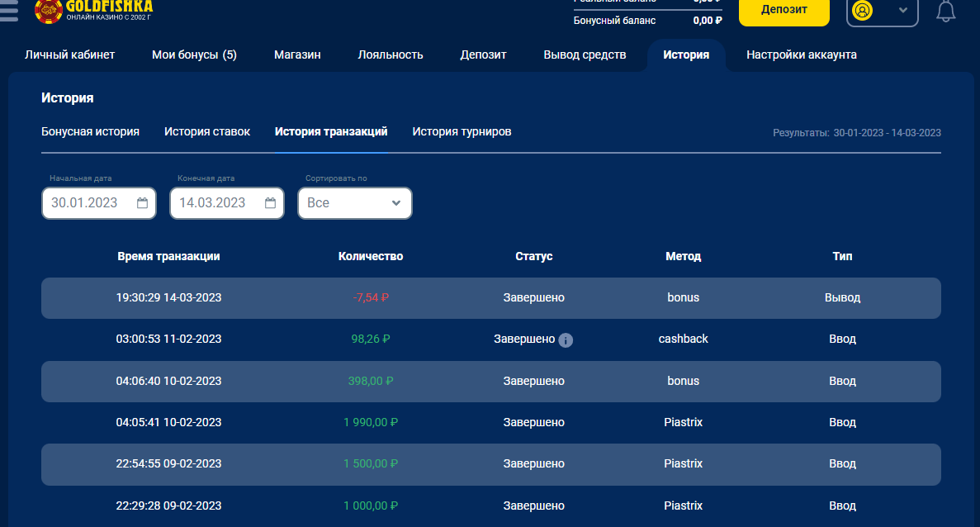Open the notifications bell icon
This screenshot has width=980, height=527.
pyautogui.click(x=945, y=12)
